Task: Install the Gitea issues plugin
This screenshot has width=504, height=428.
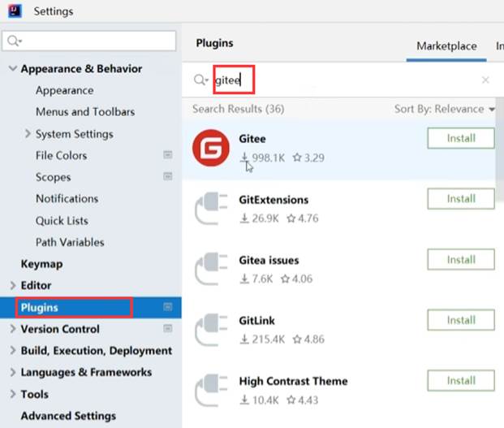Action: (461, 259)
